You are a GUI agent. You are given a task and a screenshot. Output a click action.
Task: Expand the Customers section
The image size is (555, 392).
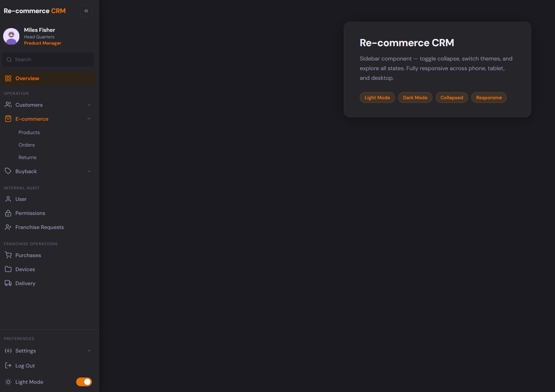pos(89,105)
